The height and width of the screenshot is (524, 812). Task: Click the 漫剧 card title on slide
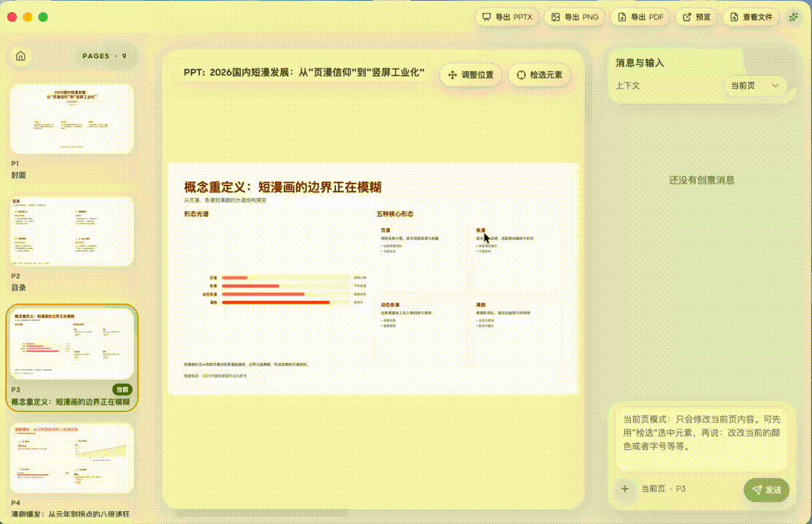480,305
